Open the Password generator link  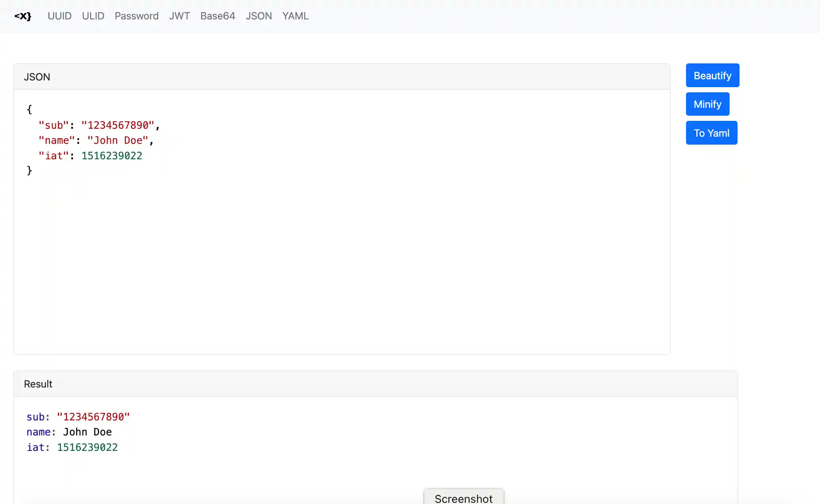point(136,16)
